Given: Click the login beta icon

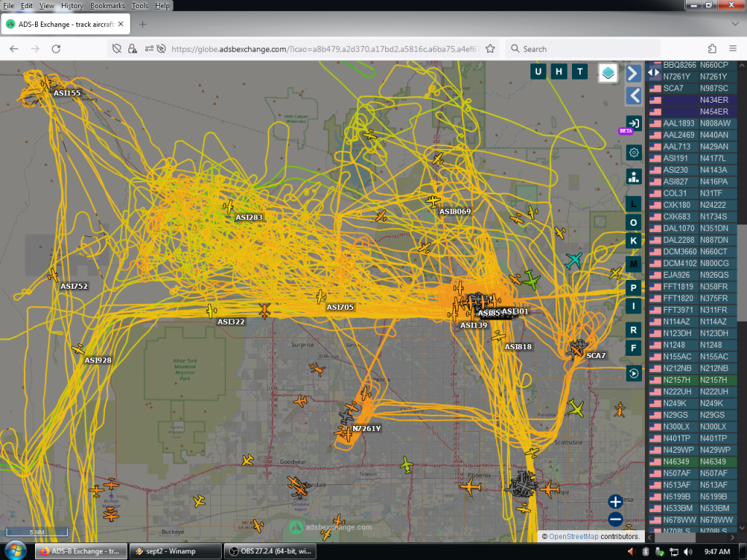Looking at the screenshot, I should (634, 123).
